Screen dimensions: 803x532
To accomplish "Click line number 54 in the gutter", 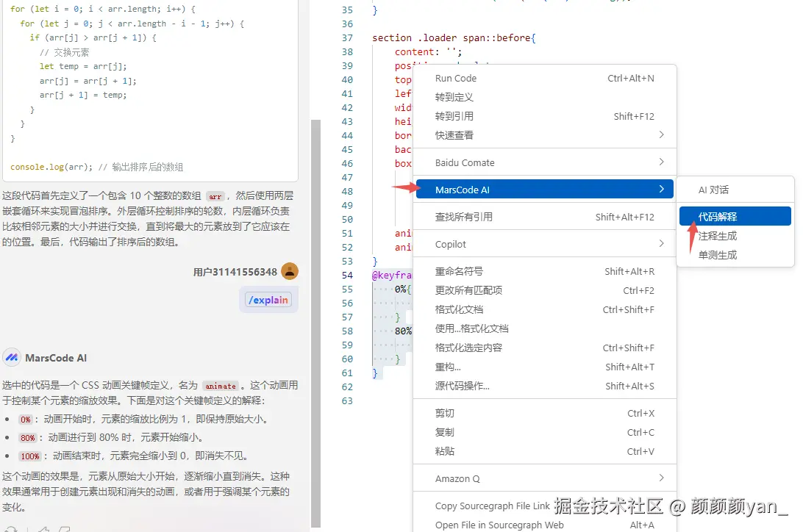I will click(x=347, y=276).
